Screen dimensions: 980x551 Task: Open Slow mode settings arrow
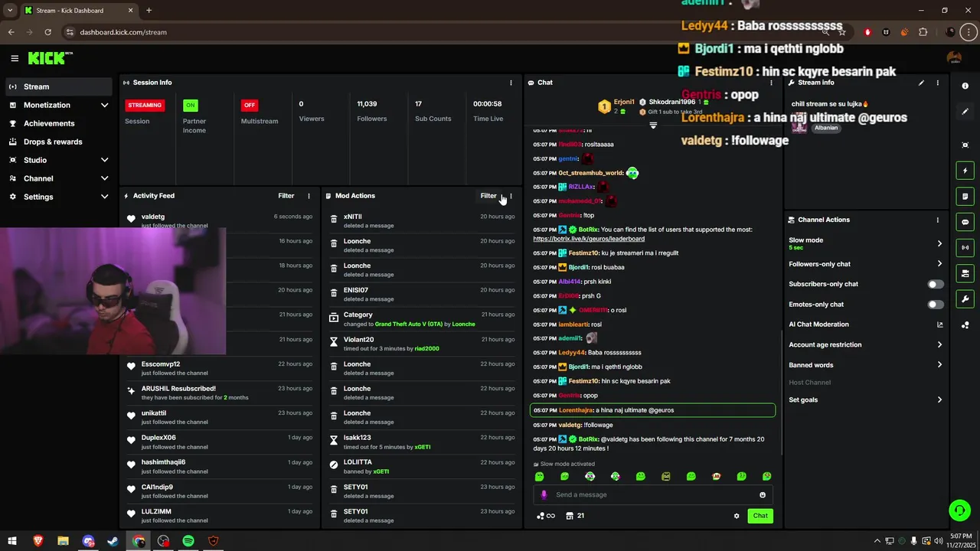[939, 243]
